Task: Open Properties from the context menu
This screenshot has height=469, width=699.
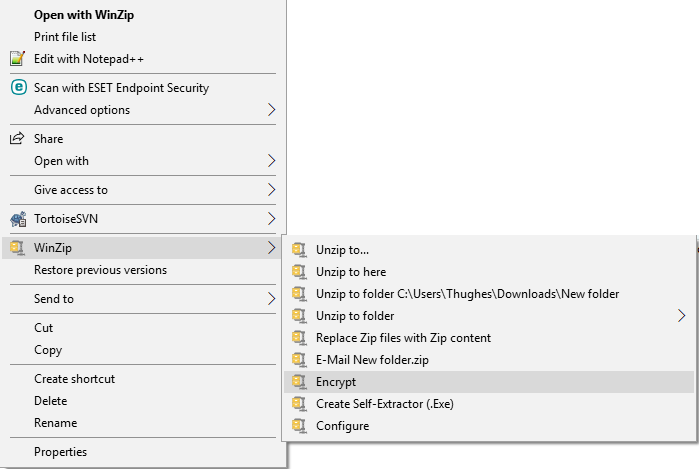Action: 60,452
